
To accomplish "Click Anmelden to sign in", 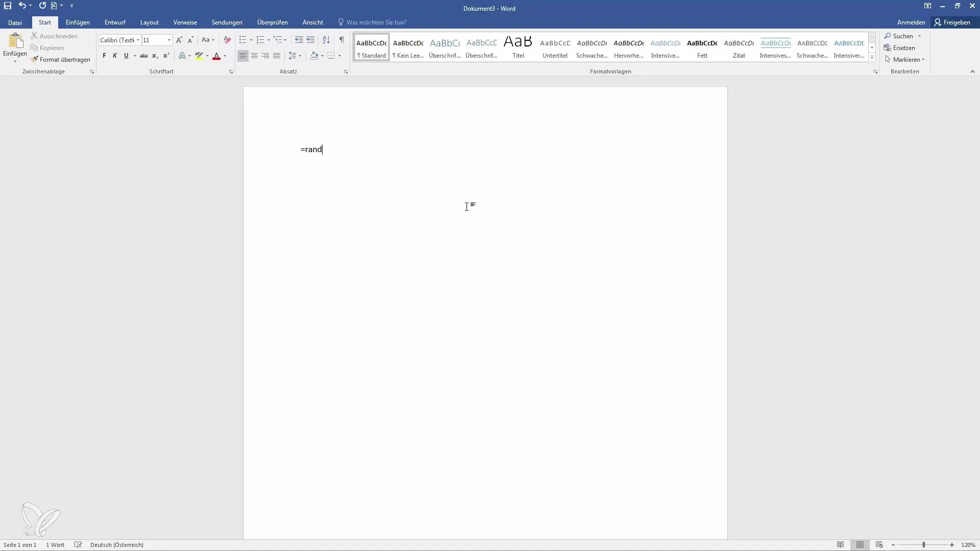I will click(911, 22).
